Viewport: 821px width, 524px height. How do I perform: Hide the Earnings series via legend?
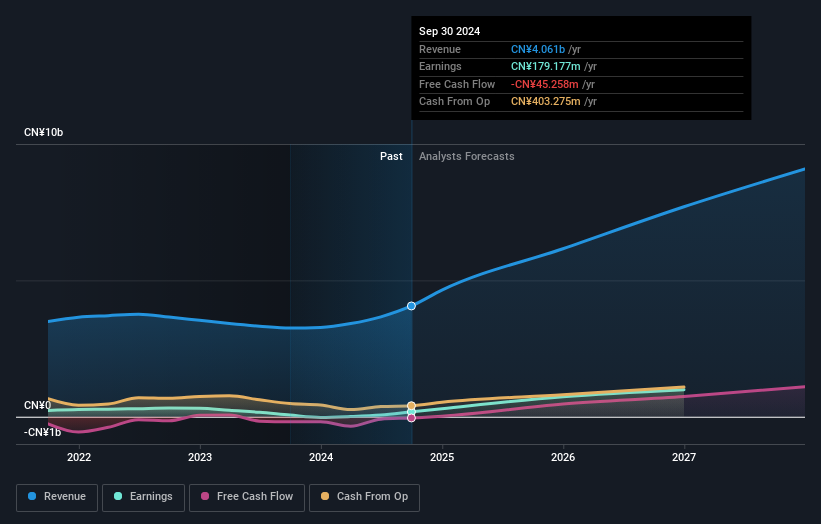coord(143,496)
